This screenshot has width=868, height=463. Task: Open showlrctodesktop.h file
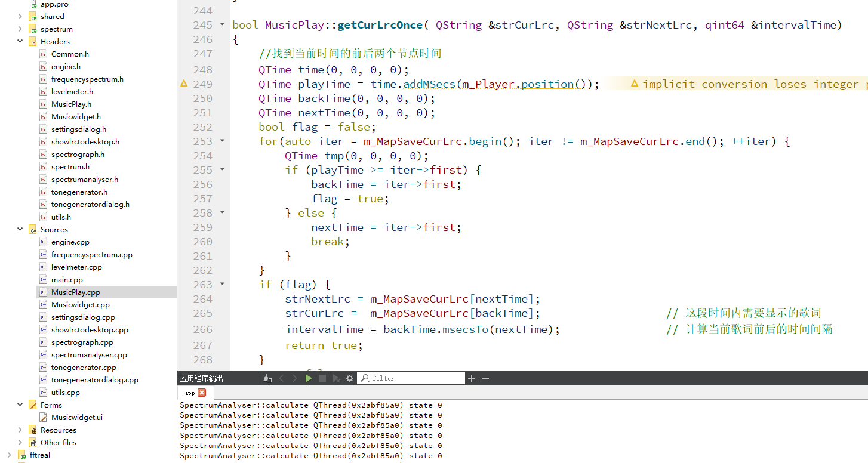(85, 141)
